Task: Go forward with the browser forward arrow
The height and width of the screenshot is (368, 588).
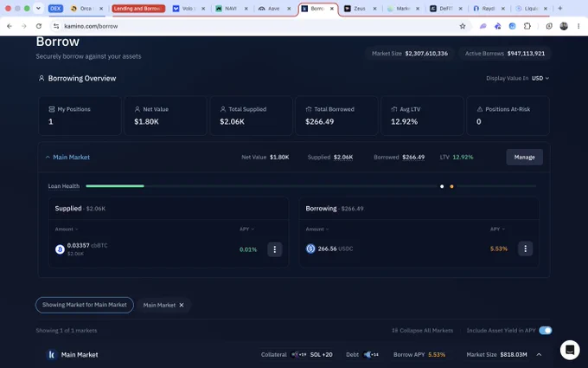Action: click(24, 26)
